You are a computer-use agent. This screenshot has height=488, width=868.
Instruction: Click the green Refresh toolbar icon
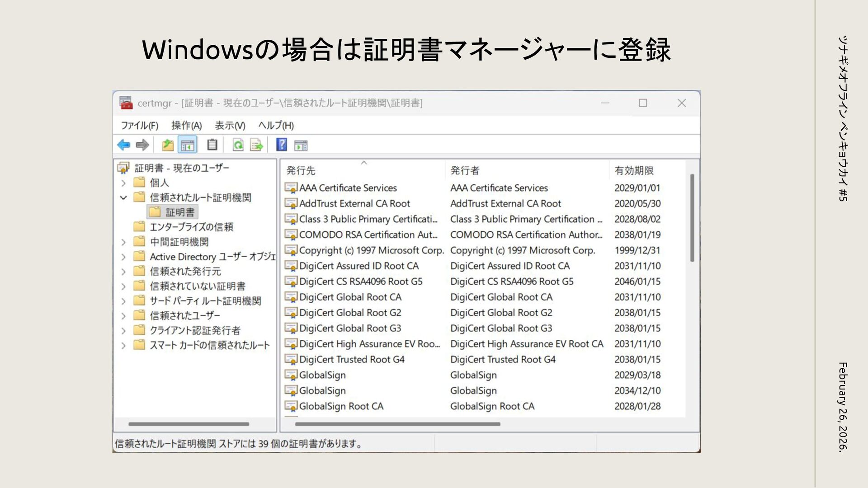click(x=238, y=145)
